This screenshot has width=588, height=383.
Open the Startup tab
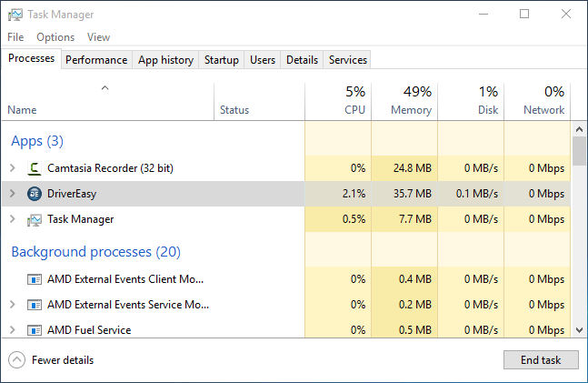pos(222,60)
